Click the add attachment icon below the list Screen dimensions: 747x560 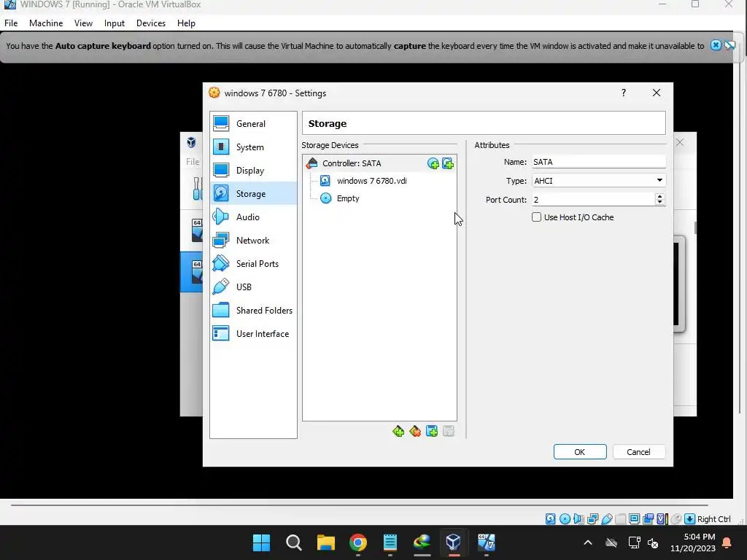point(432,432)
